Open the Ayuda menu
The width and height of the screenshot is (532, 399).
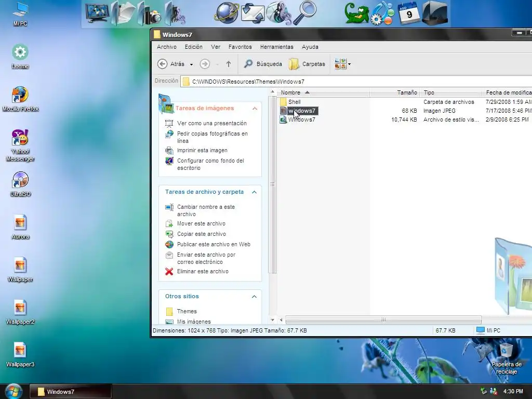tap(310, 47)
